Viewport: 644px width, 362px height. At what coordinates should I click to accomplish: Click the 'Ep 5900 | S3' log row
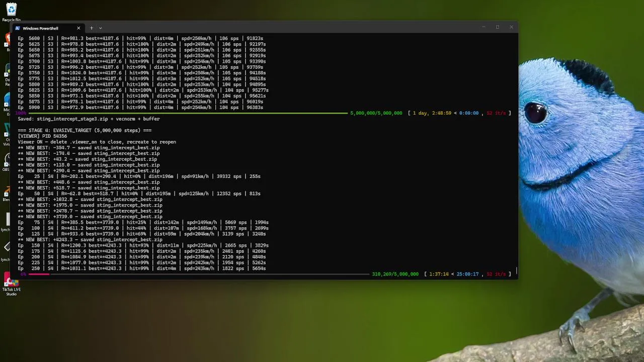140,108
